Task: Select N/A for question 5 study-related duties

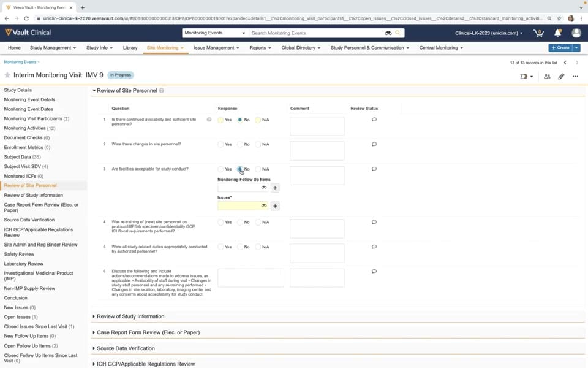Action: pos(258,247)
